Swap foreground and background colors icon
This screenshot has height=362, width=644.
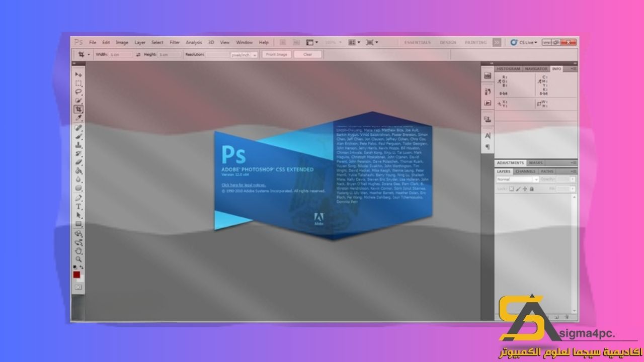(82, 267)
